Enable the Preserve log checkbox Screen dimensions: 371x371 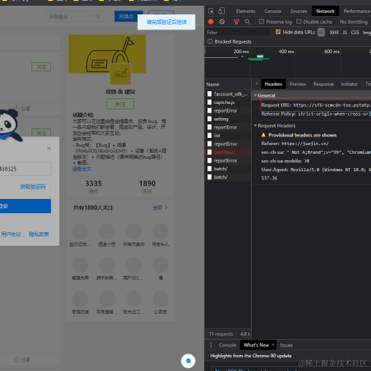[x=262, y=22]
